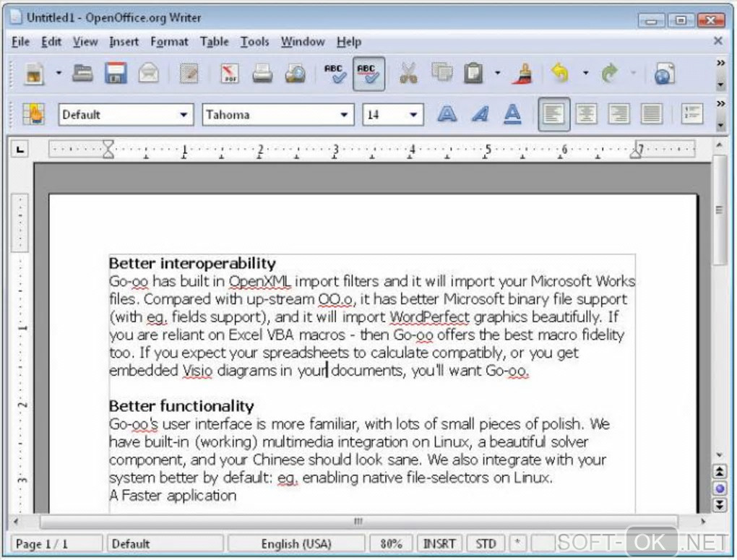Click the Copy icon
Image resolution: width=737 pixels, height=560 pixels.
(x=441, y=73)
